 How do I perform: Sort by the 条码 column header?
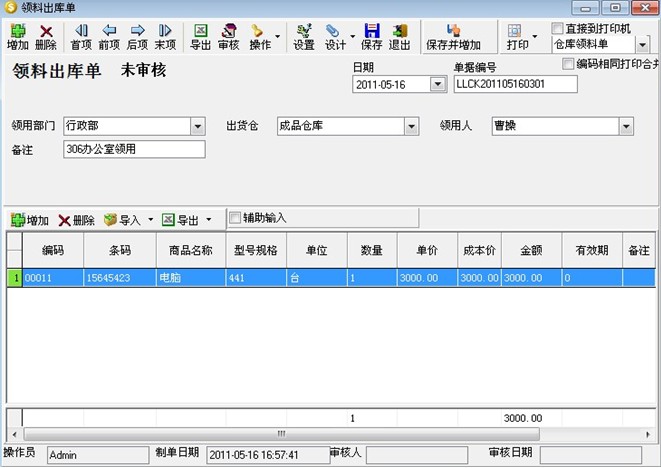pyautogui.click(x=120, y=250)
